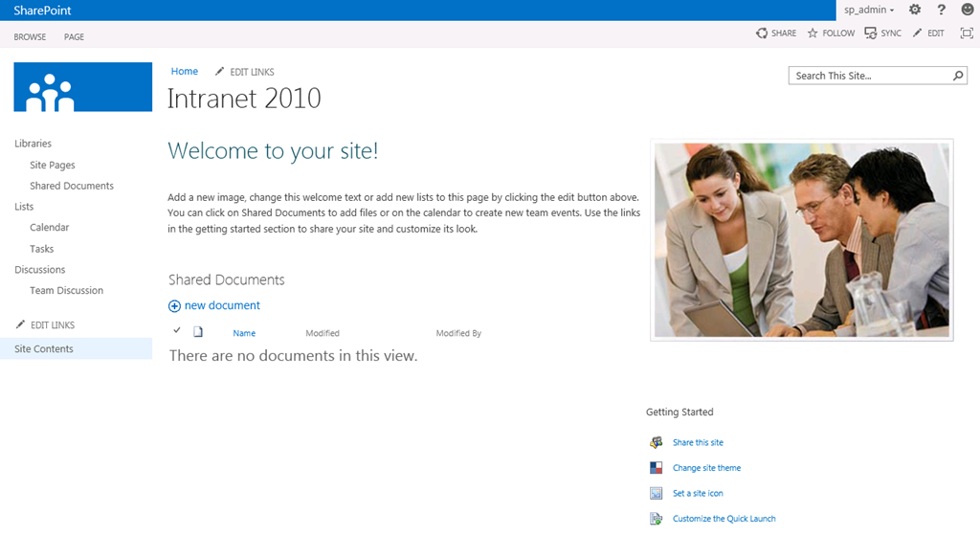Click the Customize the Quick Launch icon
This screenshot has height=557, width=980.
[x=656, y=519]
